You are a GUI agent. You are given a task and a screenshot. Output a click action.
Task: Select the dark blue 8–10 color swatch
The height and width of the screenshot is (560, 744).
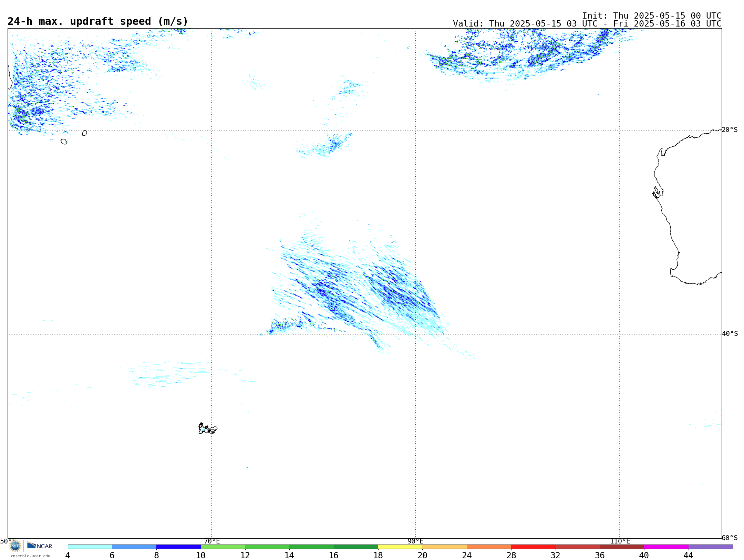coord(178,547)
